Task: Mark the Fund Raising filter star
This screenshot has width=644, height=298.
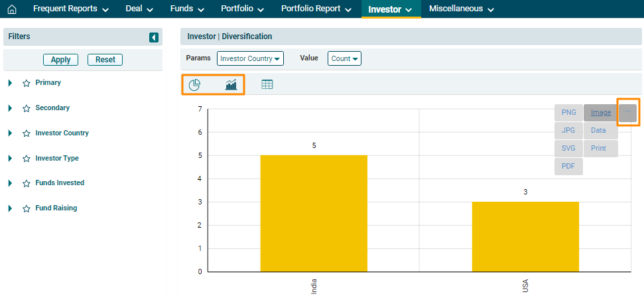Action: tap(27, 208)
